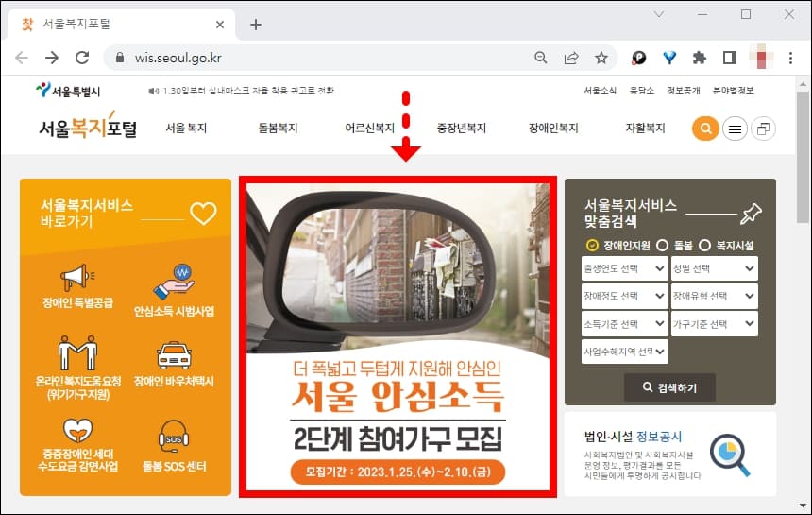Click the magnifier chart icon for 정보공시
Image resolution: width=812 pixels, height=515 pixels.
(x=730, y=455)
